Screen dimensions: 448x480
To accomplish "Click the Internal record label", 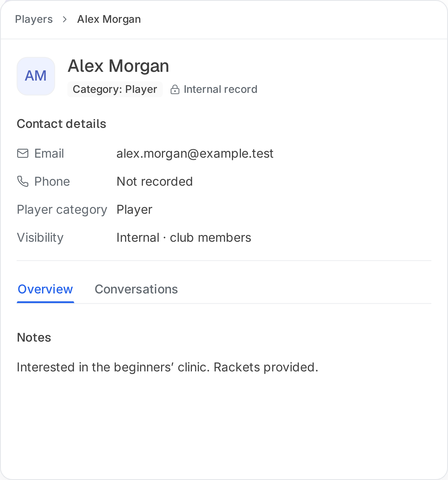I will click(220, 89).
